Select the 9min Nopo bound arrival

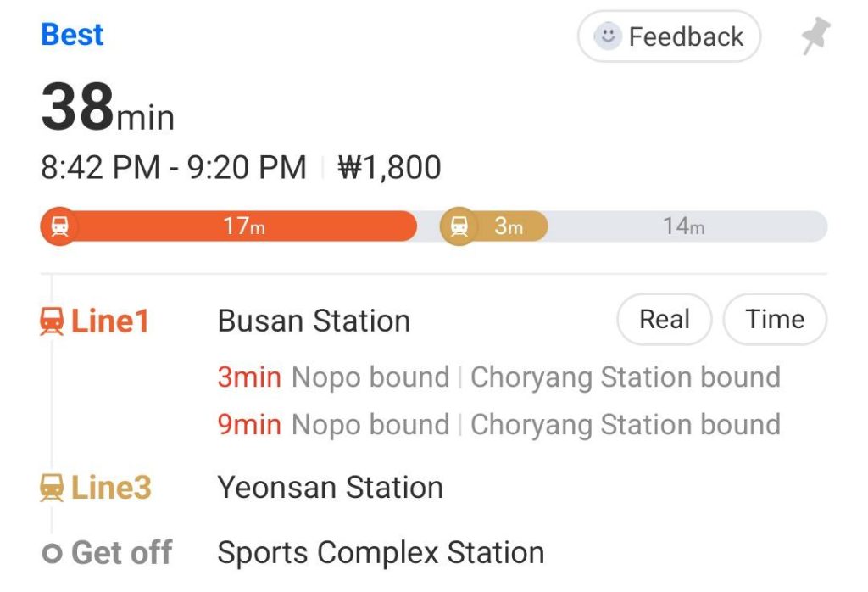[332, 425]
